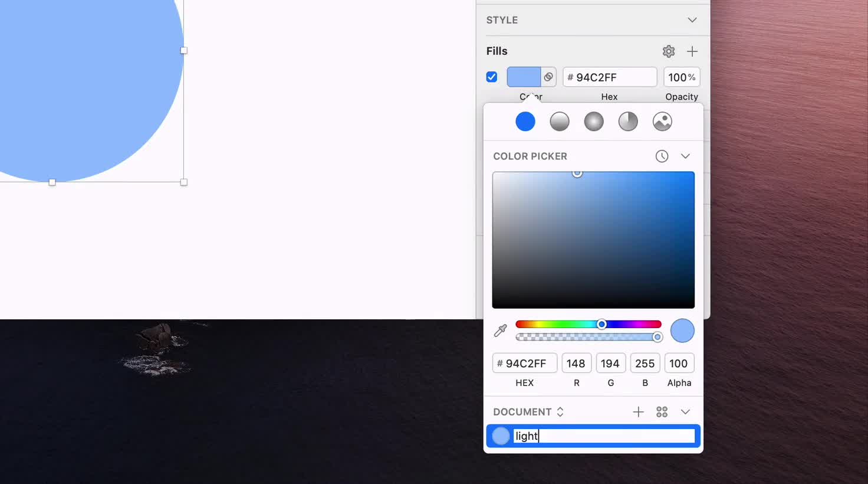Viewport: 868px width, 484px height.
Task: Select solid color fill type
Action: [525, 122]
